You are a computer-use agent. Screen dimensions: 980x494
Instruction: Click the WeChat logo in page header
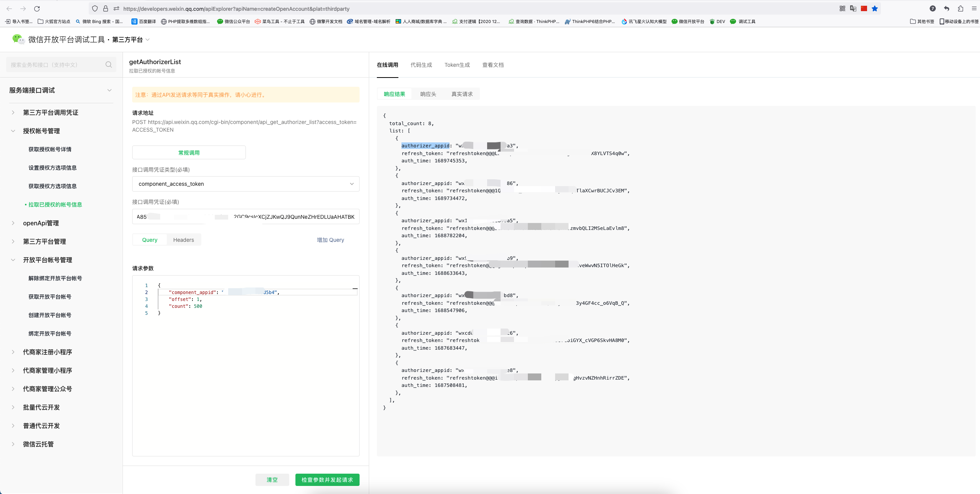coord(18,39)
